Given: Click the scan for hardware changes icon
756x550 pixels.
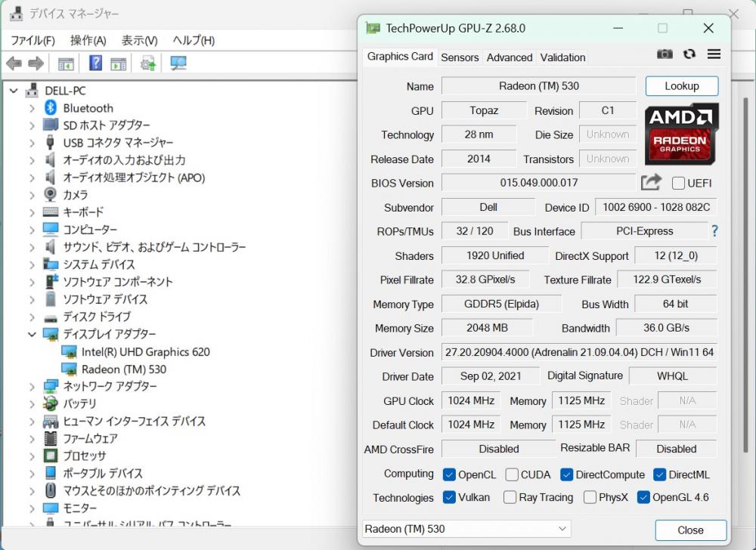Looking at the screenshot, I should (178, 63).
